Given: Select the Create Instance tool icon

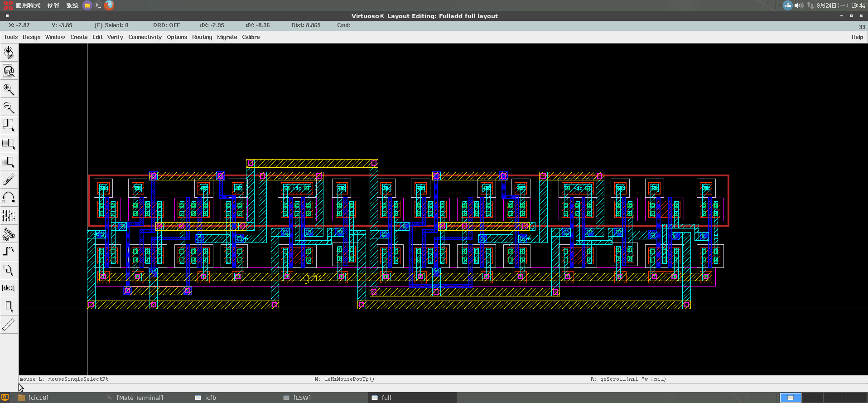Looking at the screenshot, I should [9, 234].
